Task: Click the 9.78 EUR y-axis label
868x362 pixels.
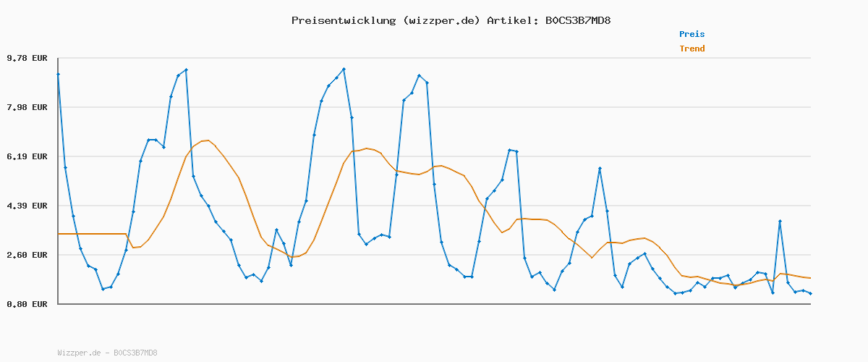Action: [27, 58]
